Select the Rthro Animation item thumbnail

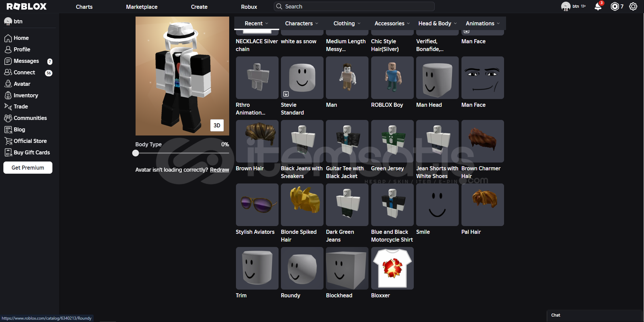[257, 78]
